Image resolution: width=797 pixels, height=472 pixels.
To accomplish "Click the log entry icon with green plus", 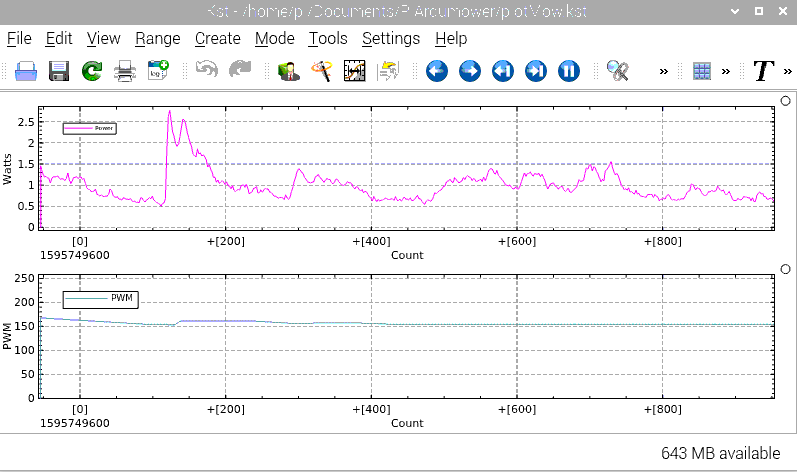I will tap(158, 70).
